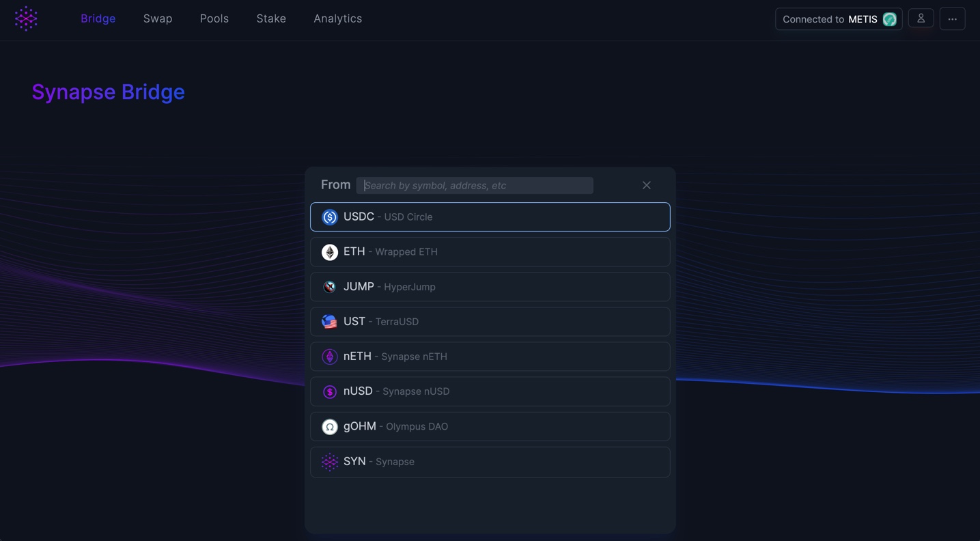Select SYN - Synapse token
The height and width of the screenshot is (541, 980).
click(490, 462)
